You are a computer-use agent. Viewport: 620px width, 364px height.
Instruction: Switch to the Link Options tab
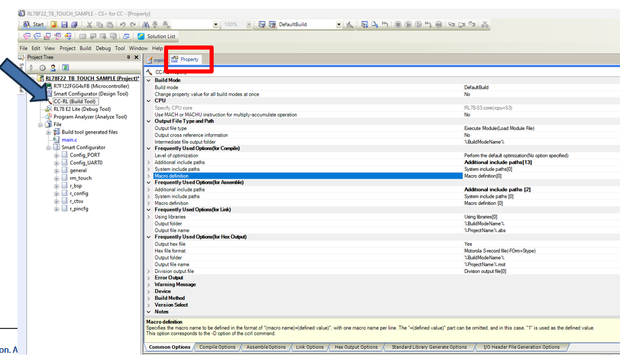(x=309, y=347)
